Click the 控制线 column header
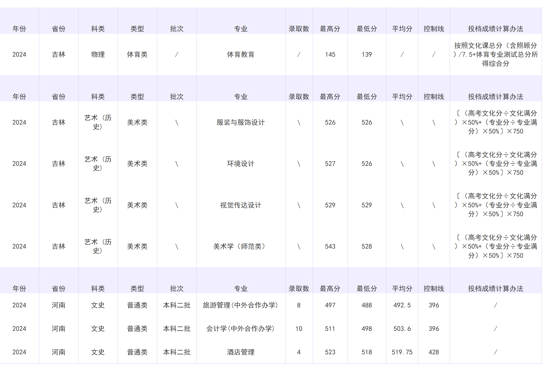555x392 pixels. 434,28
